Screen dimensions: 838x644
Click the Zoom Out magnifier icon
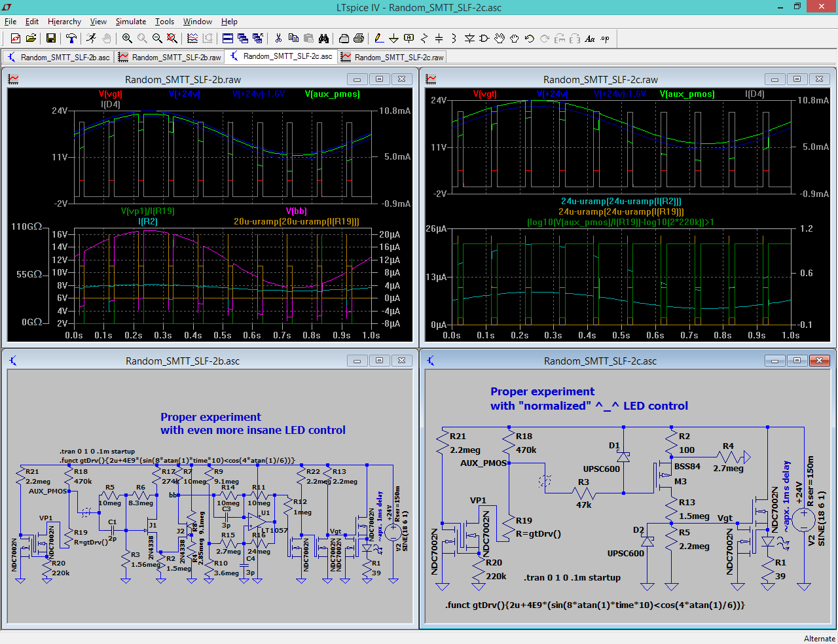click(157, 39)
